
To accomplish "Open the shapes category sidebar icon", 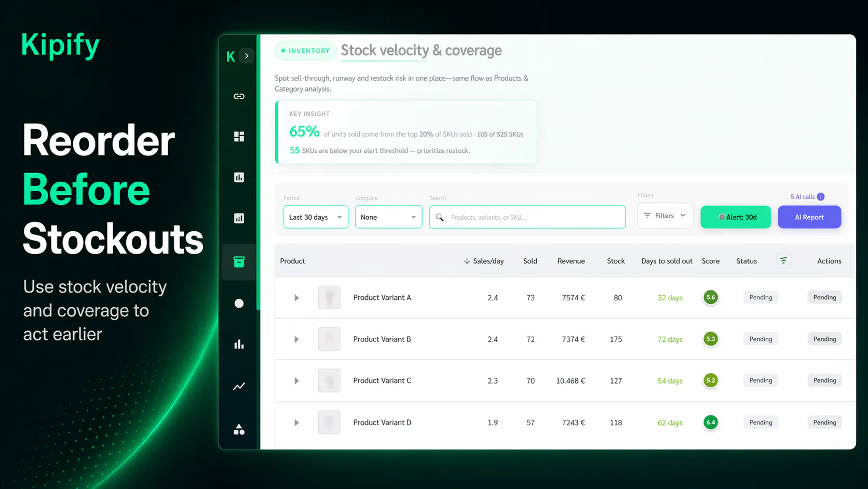I will (x=239, y=429).
